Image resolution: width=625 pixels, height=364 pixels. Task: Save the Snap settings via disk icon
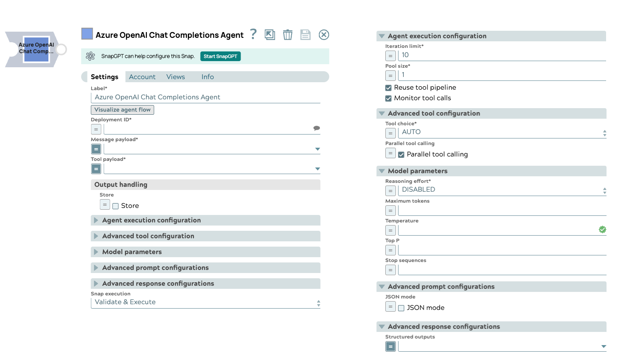pos(305,34)
